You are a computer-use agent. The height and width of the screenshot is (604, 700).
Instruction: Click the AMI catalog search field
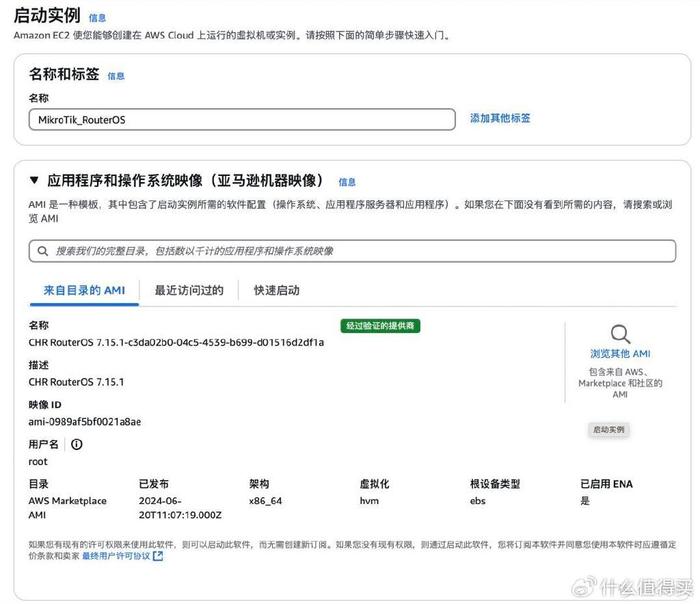tap(352, 251)
